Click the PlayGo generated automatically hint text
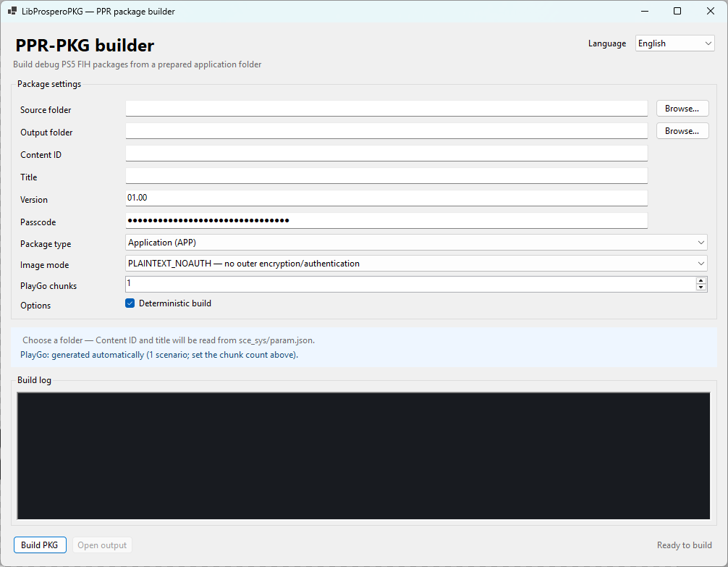 159,355
